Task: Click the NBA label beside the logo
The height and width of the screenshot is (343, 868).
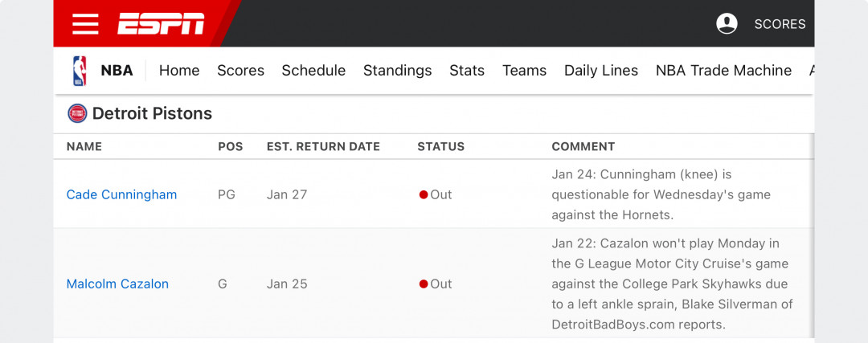Action: tap(117, 71)
